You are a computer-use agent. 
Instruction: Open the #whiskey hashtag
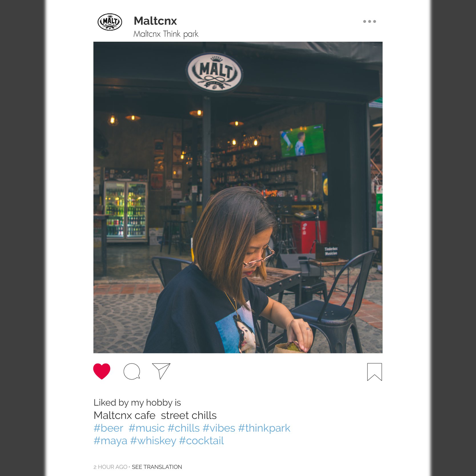pyautogui.click(x=153, y=441)
